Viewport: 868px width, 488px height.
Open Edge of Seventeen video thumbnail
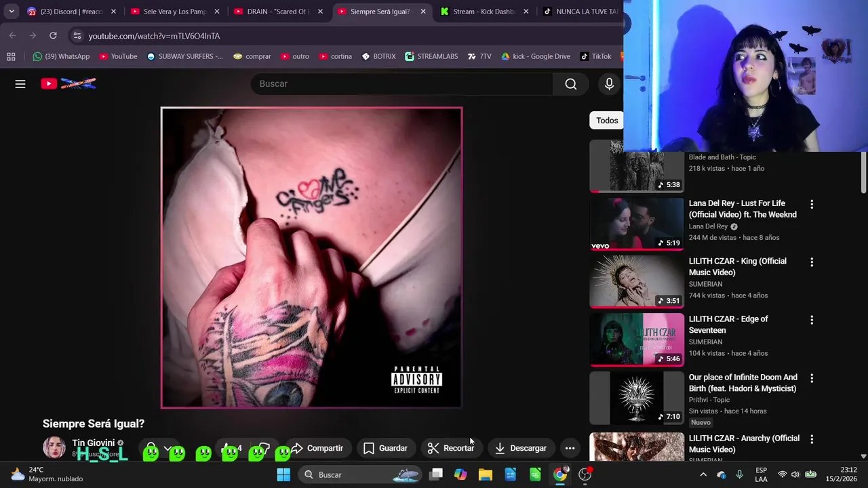pyautogui.click(x=637, y=340)
